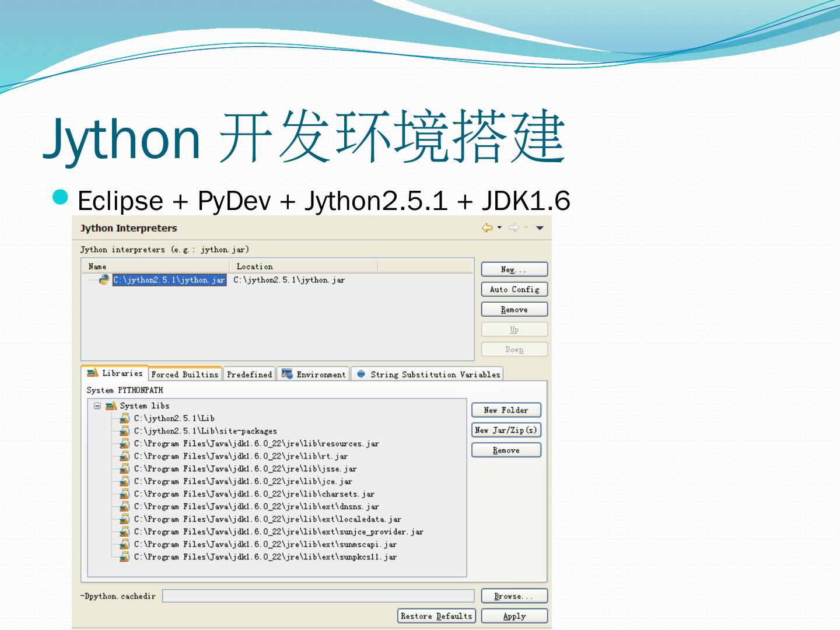Click the library icon beside site-packages

124,431
